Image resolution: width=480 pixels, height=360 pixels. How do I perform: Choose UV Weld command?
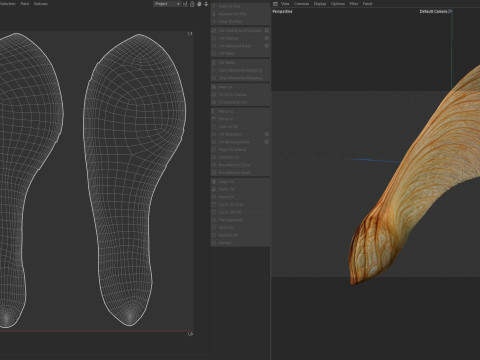(240, 54)
